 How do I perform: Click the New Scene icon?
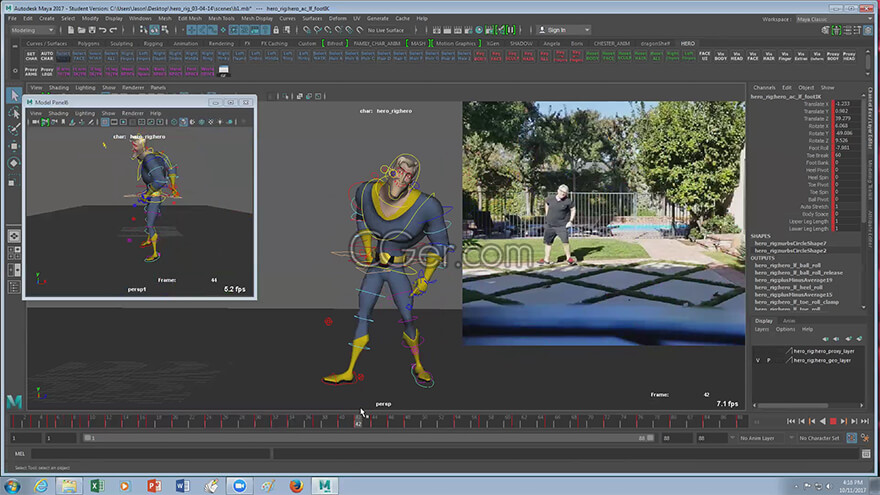(x=71, y=30)
